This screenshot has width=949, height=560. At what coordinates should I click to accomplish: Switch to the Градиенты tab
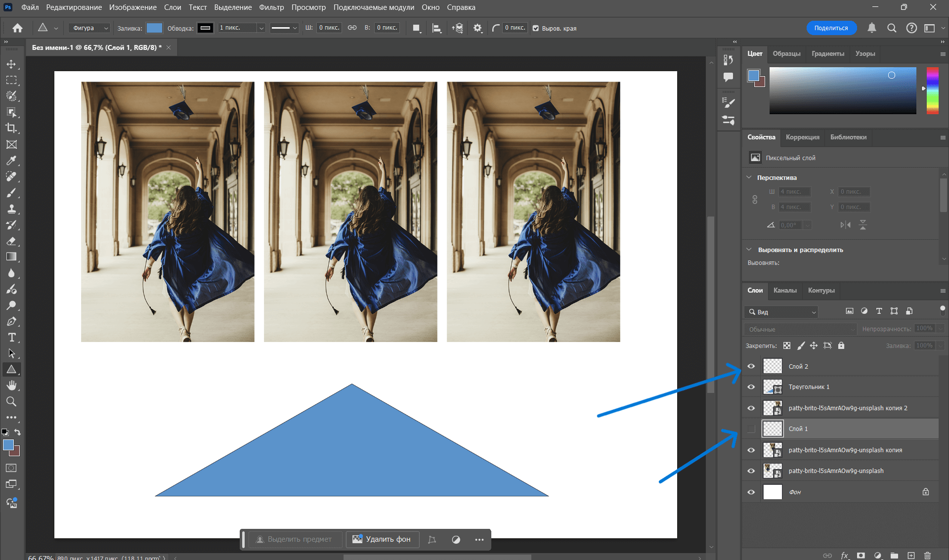pos(828,54)
